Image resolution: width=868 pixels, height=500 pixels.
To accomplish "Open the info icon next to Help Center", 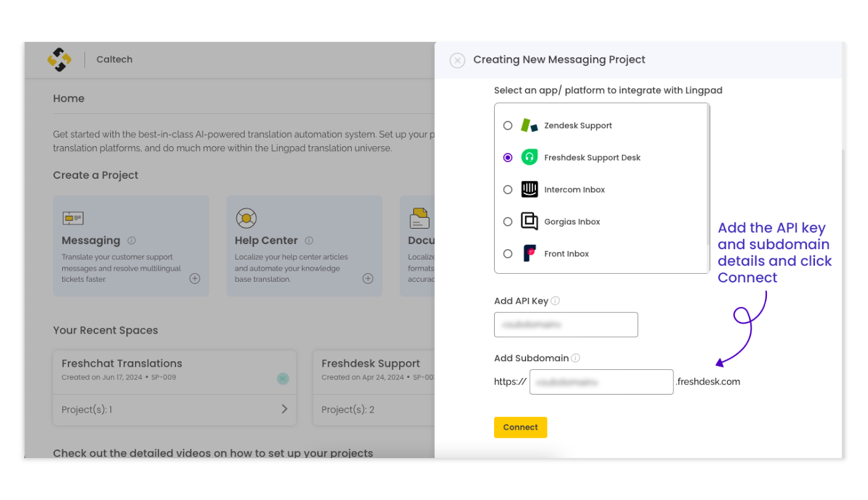I will pos(309,241).
